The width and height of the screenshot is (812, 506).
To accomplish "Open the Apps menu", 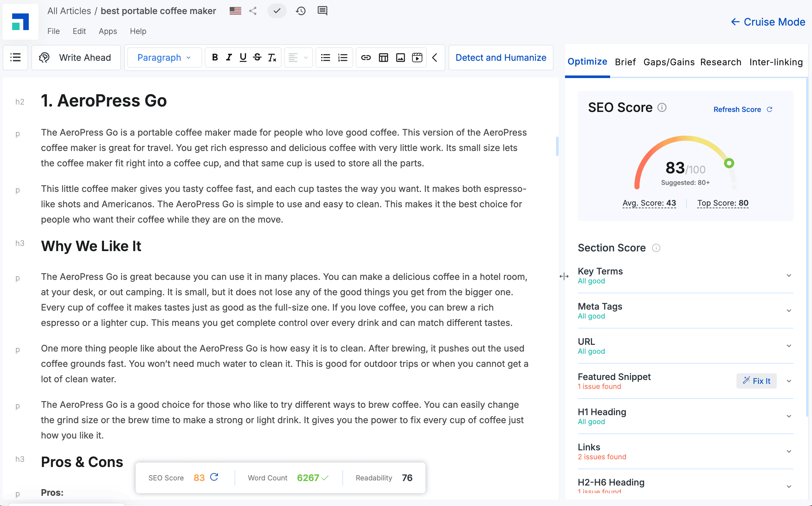I will tap(108, 31).
